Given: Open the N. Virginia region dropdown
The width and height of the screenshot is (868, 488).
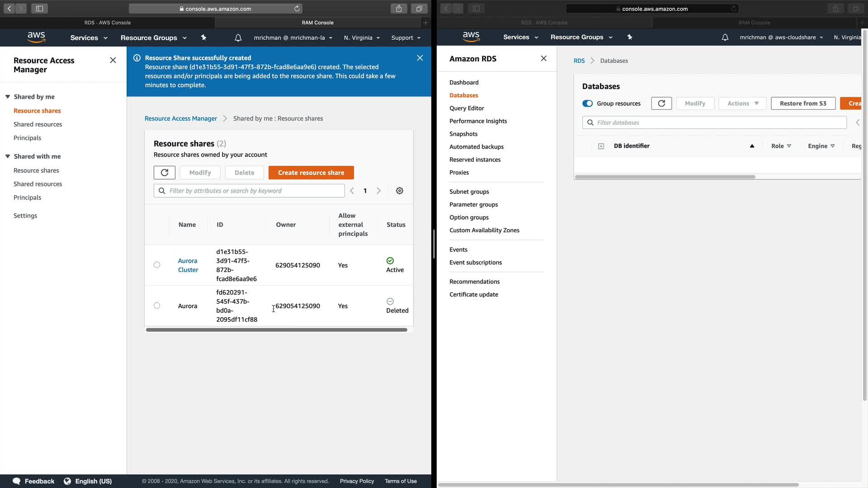Looking at the screenshot, I should coord(362,38).
